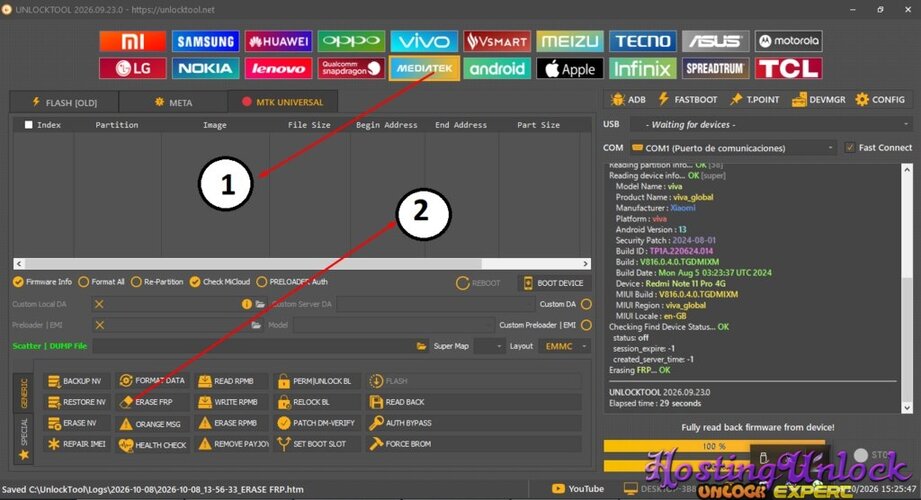Select the TCL brand logo
Image resolution: width=921 pixels, height=500 pixels.
[788, 68]
